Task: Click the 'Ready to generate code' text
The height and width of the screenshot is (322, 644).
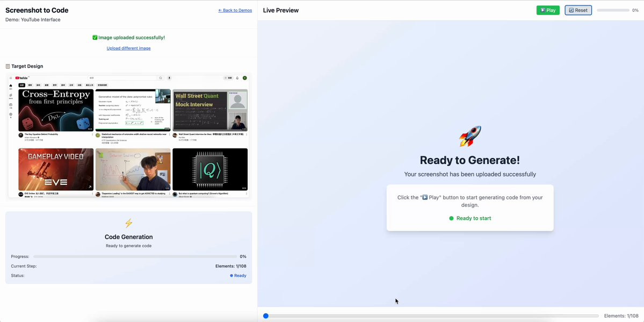Action: (x=128, y=246)
